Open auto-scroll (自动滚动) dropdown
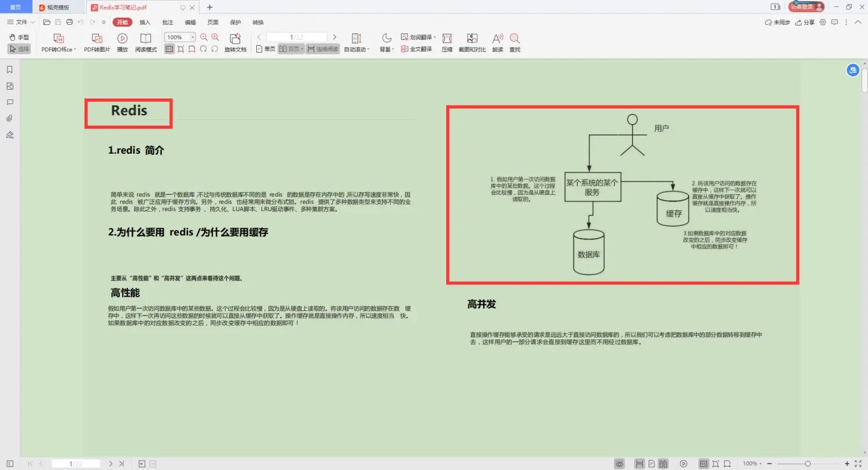The height and width of the screenshot is (470, 868). tap(356, 43)
